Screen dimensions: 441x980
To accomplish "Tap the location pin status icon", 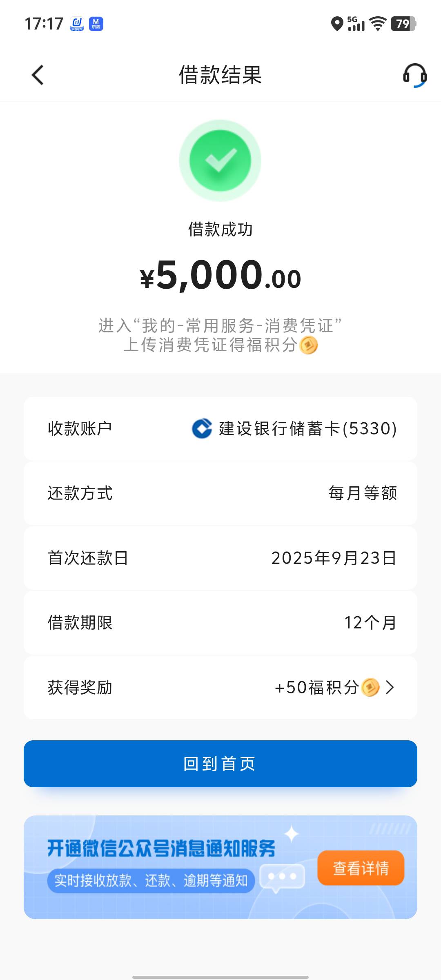I will click(x=337, y=24).
